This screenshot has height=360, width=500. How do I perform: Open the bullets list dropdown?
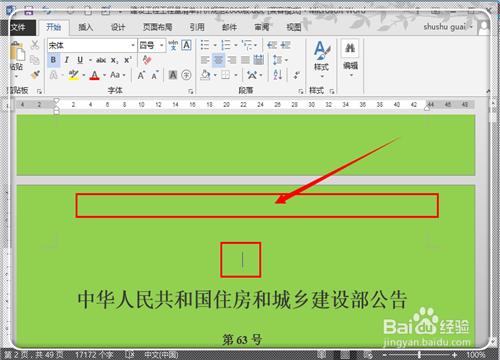pyautogui.click(x=215, y=45)
